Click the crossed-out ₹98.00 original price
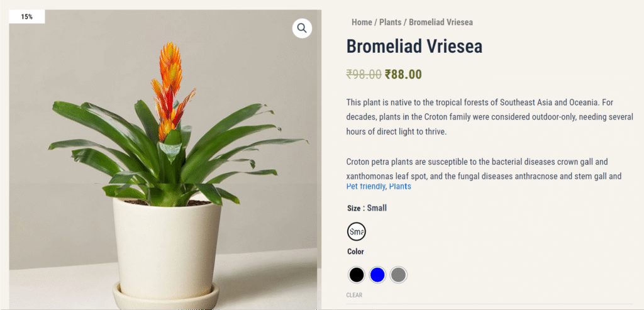The height and width of the screenshot is (310, 644). (x=364, y=74)
